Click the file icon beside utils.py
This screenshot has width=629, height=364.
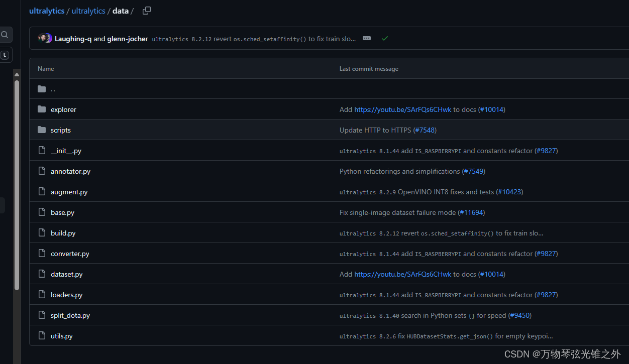click(42, 336)
